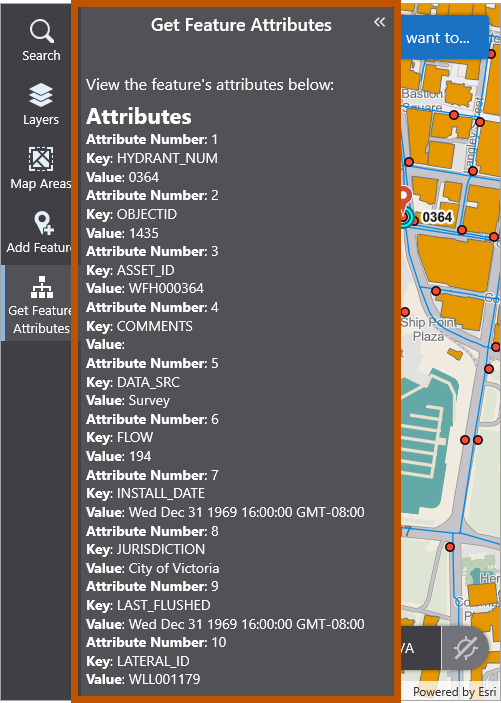The height and width of the screenshot is (703, 501).
Task: Toggle the compass/orientation button on map
Action: [466, 648]
